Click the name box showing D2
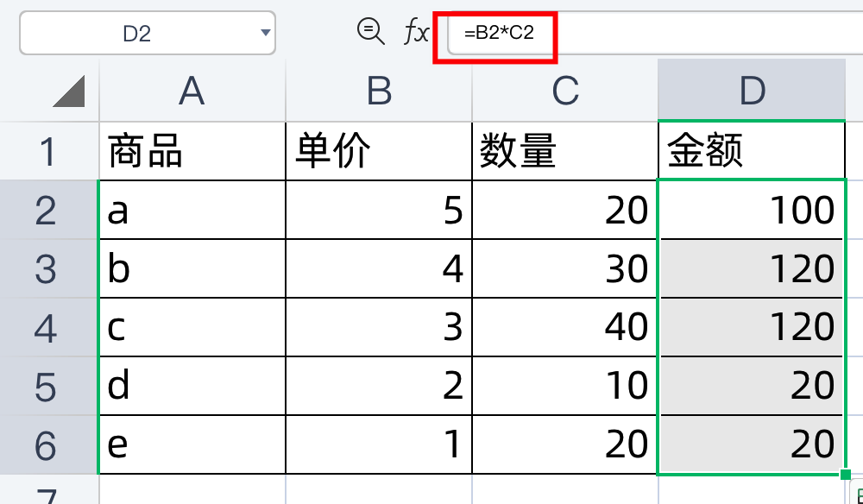This screenshot has height=504, width=863. tap(136, 34)
